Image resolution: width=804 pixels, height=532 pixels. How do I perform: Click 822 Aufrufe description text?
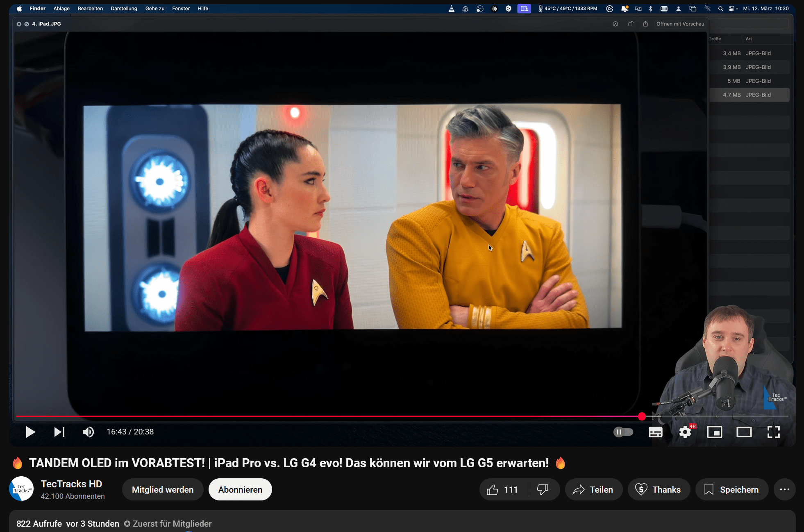coord(39,524)
